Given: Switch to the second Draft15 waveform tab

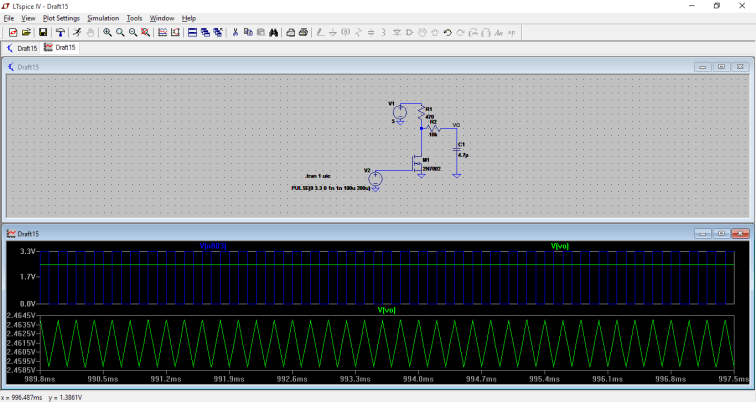Looking at the screenshot, I should point(60,47).
